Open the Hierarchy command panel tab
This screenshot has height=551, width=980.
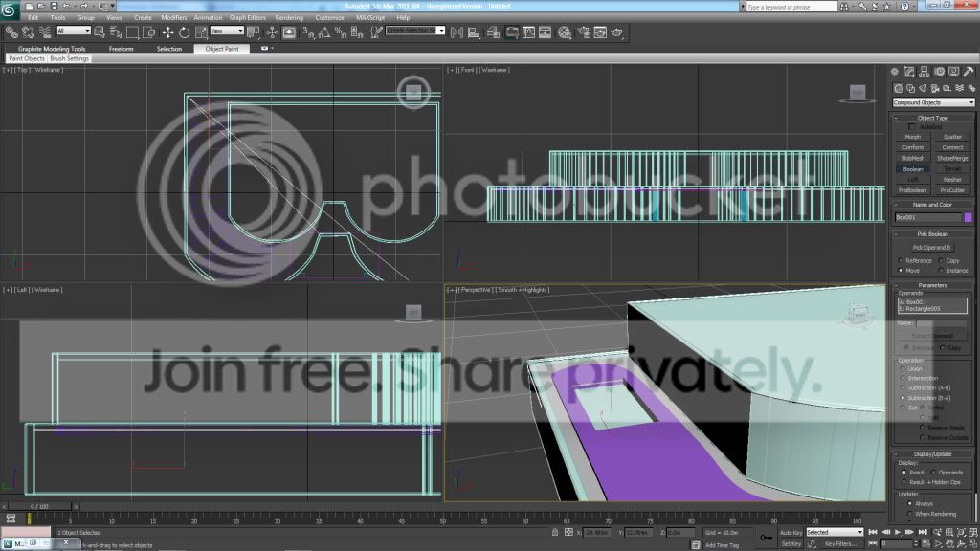924,72
